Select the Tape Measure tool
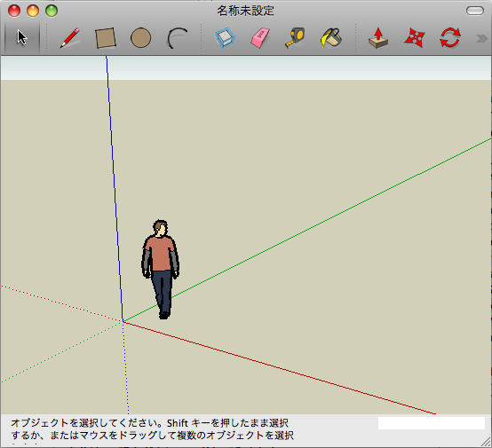Image resolution: width=492 pixels, height=448 pixels. click(x=295, y=38)
